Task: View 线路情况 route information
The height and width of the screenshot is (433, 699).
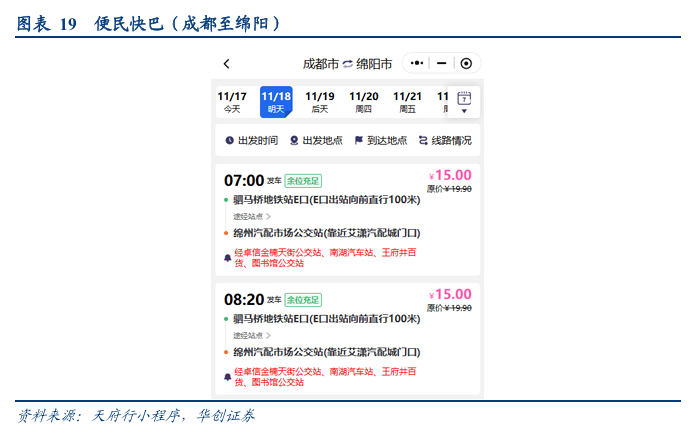Action: (445, 141)
